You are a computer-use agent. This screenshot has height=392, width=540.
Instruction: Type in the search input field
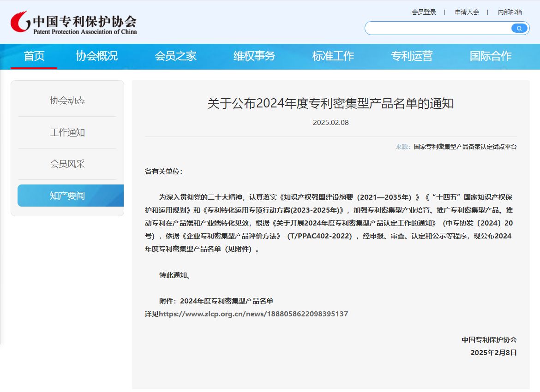point(436,28)
